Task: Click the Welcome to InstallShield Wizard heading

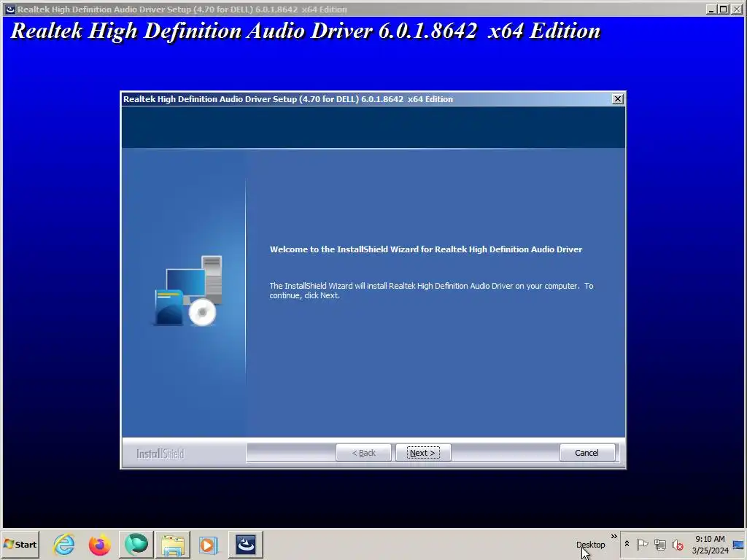Action: click(426, 249)
